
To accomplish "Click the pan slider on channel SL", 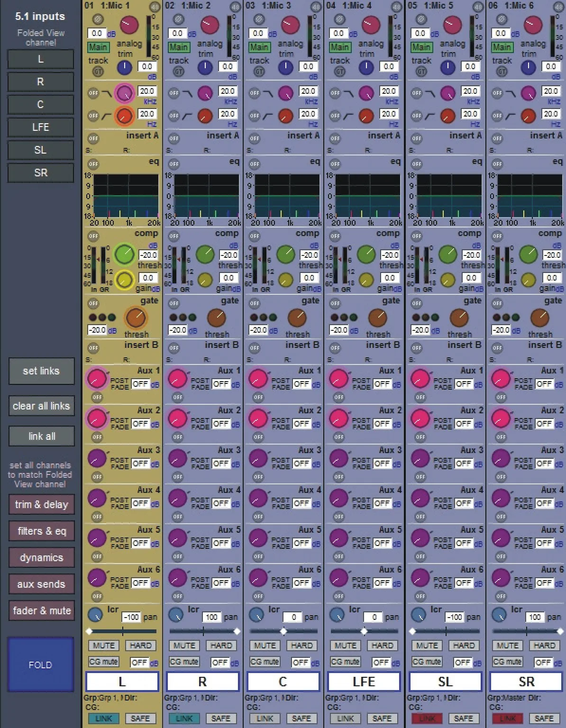I will click(446, 631).
